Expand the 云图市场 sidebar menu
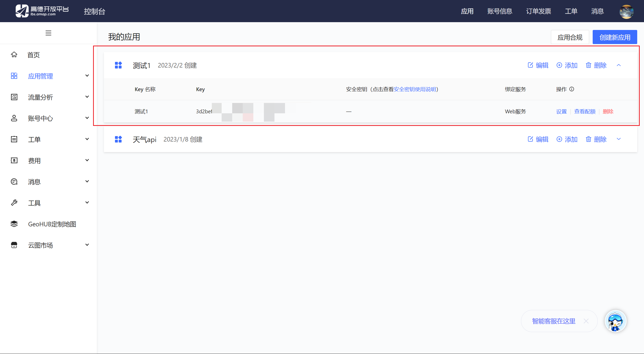The image size is (644, 354). [x=87, y=245]
